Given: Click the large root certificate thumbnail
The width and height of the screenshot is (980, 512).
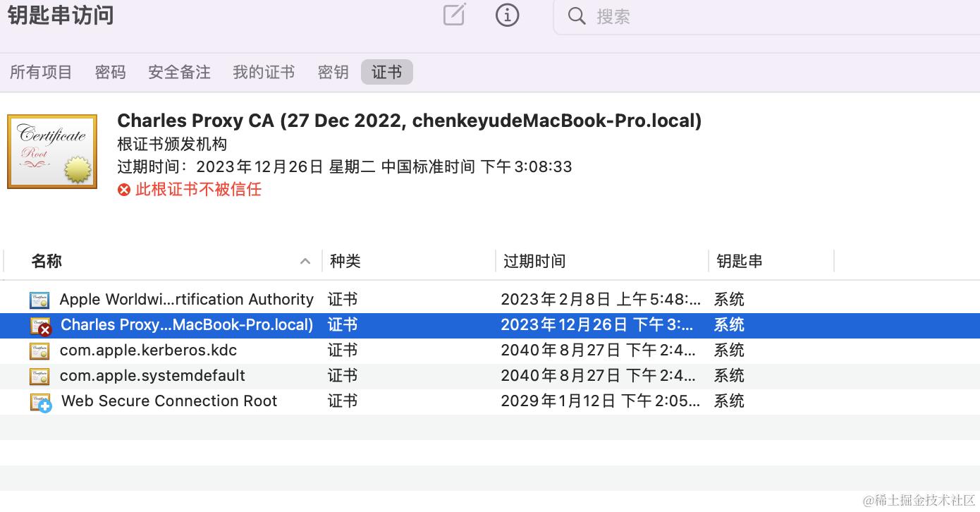Looking at the screenshot, I should pyautogui.click(x=52, y=152).
